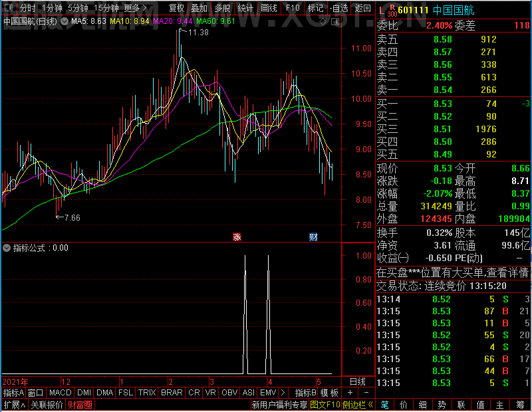Image resolution: width=532 pixels, height=412 pixels.
Task: Select the 指标A tab
Action: [x=13, y=393]
